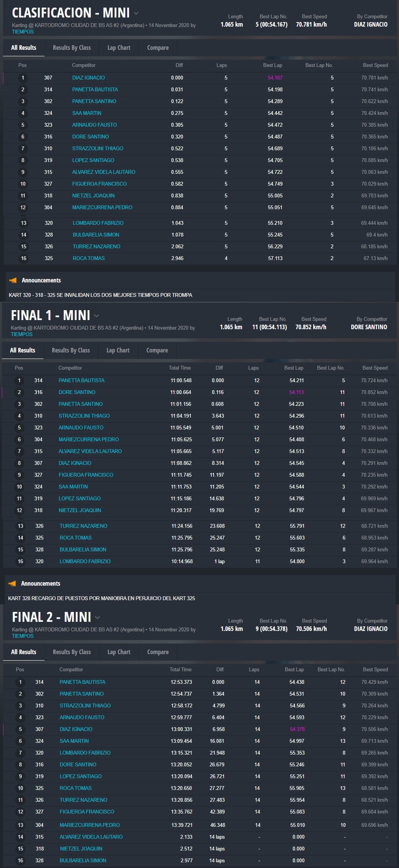This screenshot has width=399, height=868.
Task: Expand the FINAL 2 - MINI session dropdown
Action: click(98, 617)
